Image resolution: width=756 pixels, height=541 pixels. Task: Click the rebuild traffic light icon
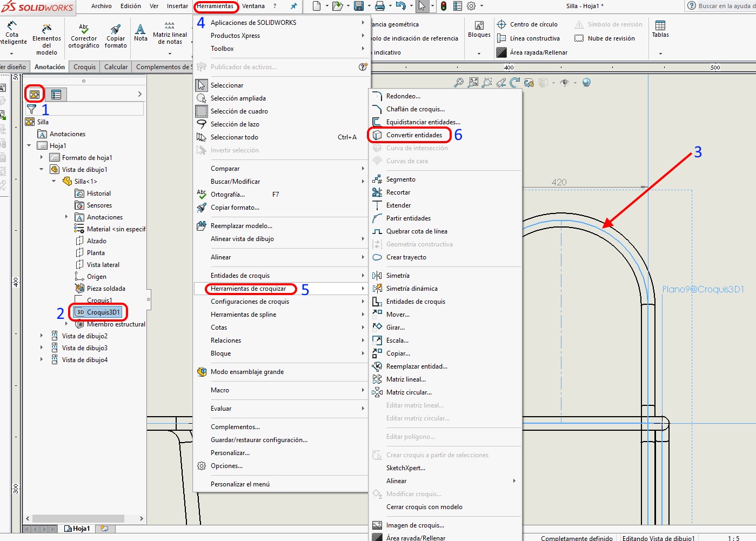tap(444, 6)
